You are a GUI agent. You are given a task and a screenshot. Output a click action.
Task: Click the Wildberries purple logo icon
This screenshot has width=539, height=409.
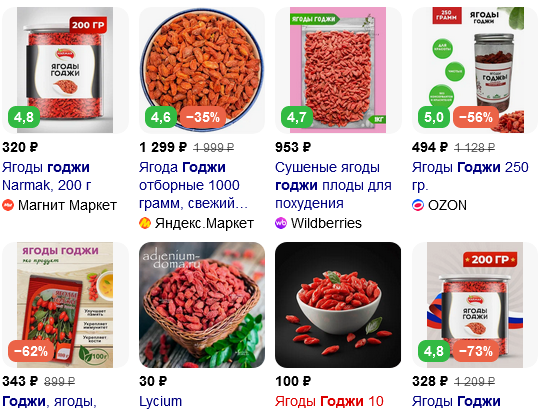click(281, 223)
